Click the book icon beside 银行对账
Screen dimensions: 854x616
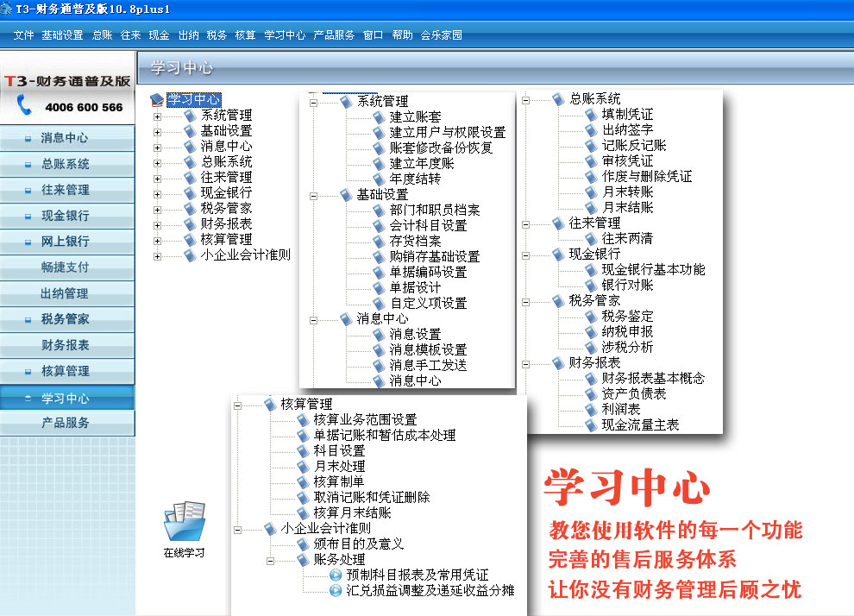click(x=592, y=285)
